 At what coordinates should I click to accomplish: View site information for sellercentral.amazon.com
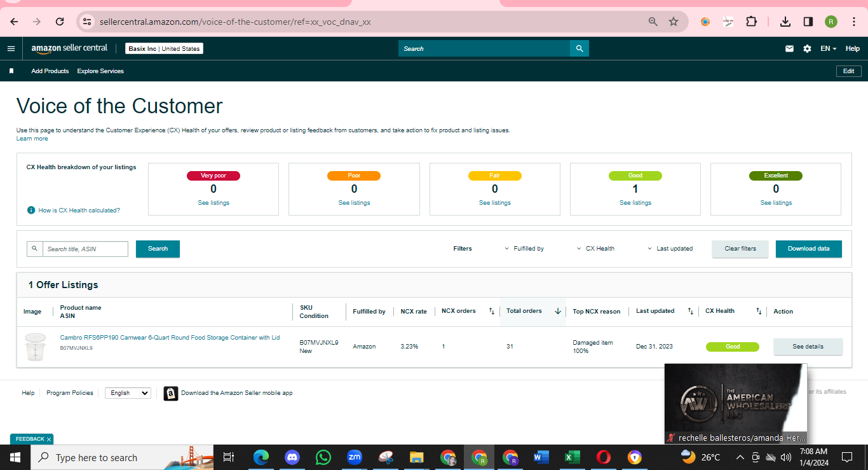click(87, 22)
